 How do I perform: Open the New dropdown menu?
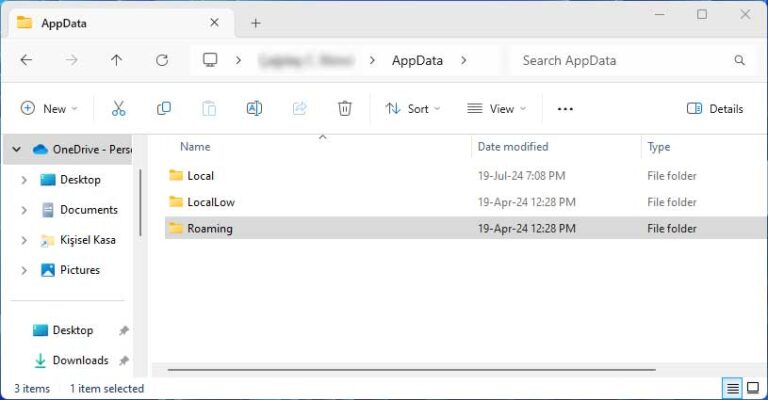pyautogui.click(x=49, y=109)
